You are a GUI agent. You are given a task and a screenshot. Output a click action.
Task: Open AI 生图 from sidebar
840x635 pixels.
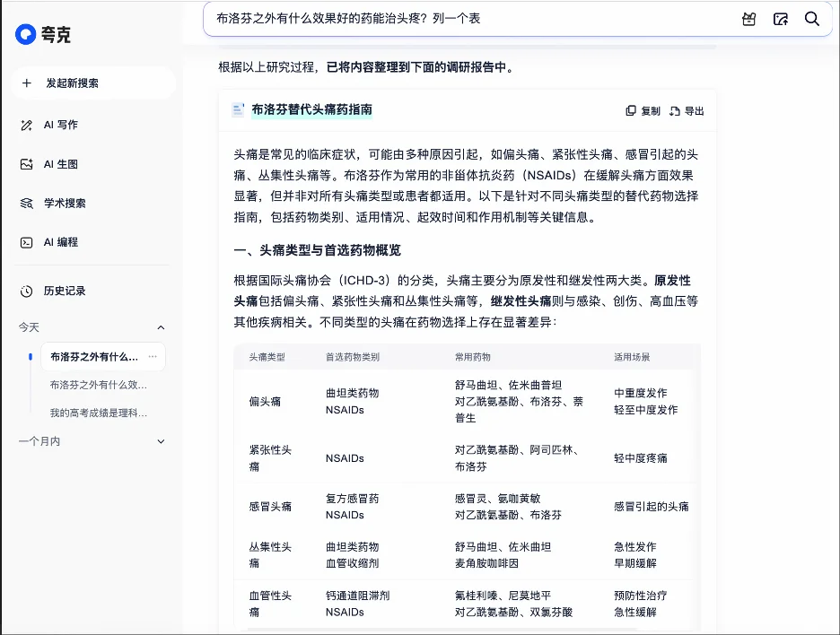(x=60, y=164)
